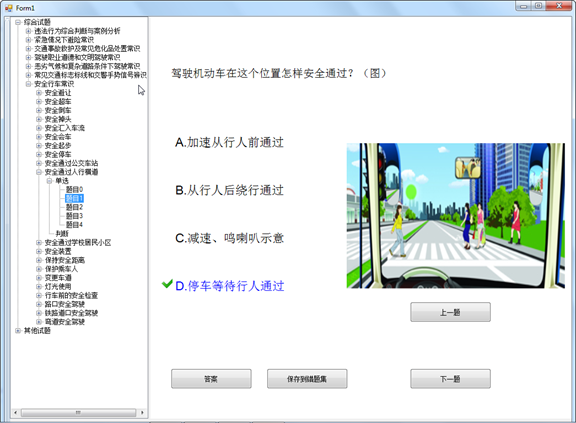This screenshot has height=423, width=576.
Task: Click the green checkmark beside option D
Action: (x=167, y=284)
